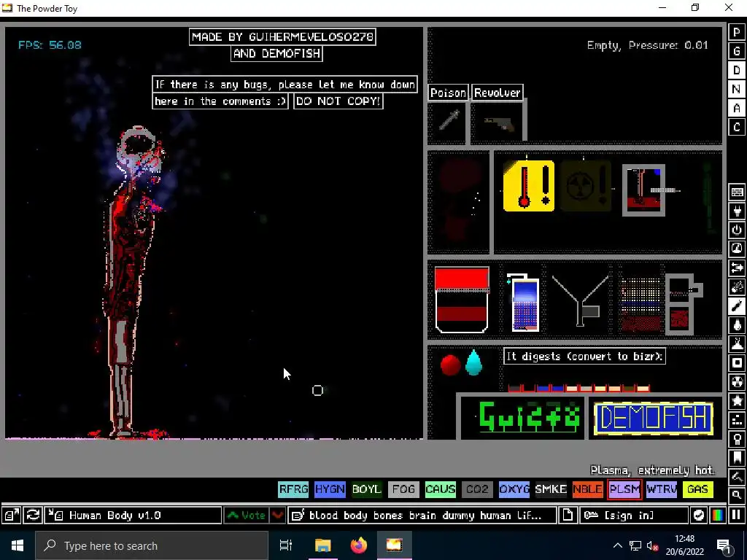Select the PLSM plasma element

point(624,489)
